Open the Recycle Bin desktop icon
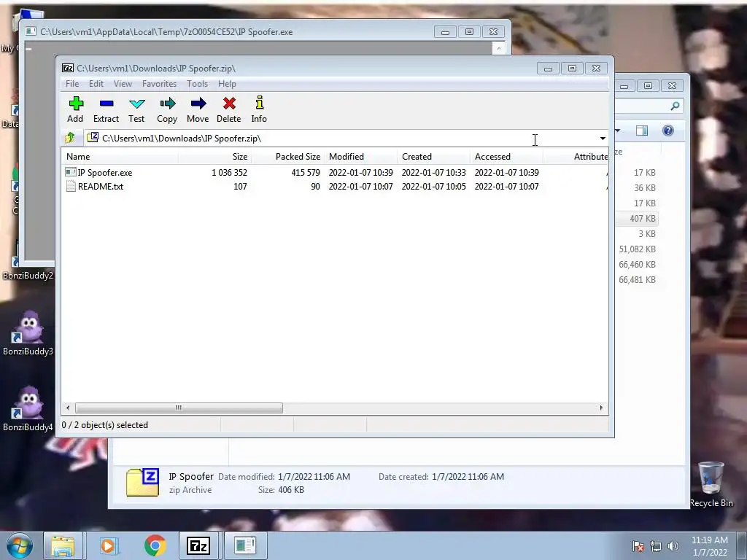 pos(711,484)
